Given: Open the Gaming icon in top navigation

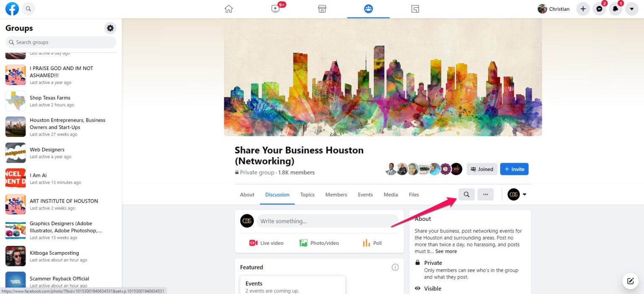Looking at the screenshot, I should [x=415, y=8].
